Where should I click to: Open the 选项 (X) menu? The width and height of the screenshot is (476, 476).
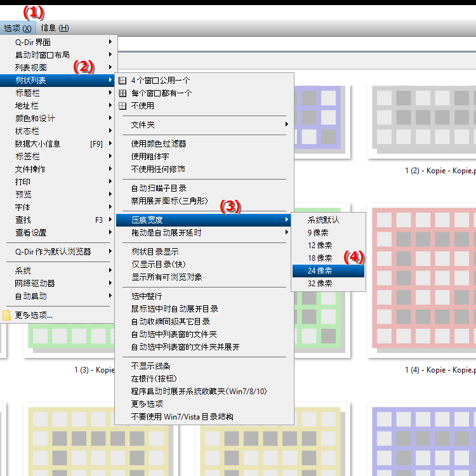pos(18,28)
